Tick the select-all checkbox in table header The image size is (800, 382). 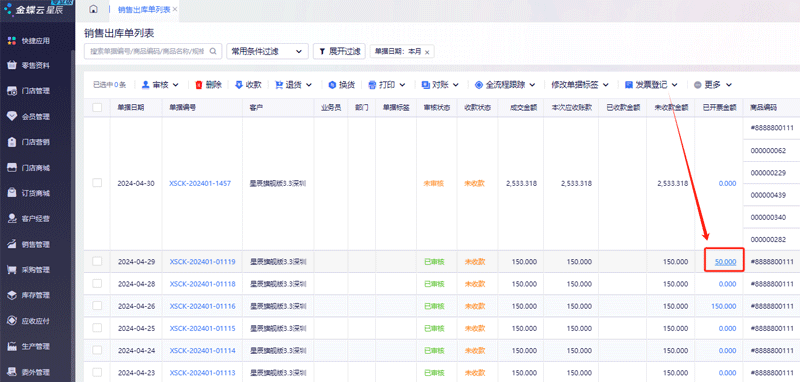point(97,108)
